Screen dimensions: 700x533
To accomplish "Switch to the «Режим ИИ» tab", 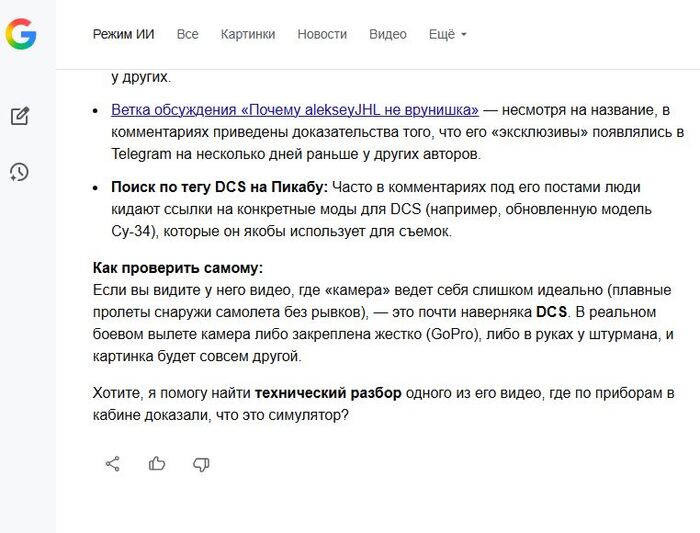I will coord(123,34).
